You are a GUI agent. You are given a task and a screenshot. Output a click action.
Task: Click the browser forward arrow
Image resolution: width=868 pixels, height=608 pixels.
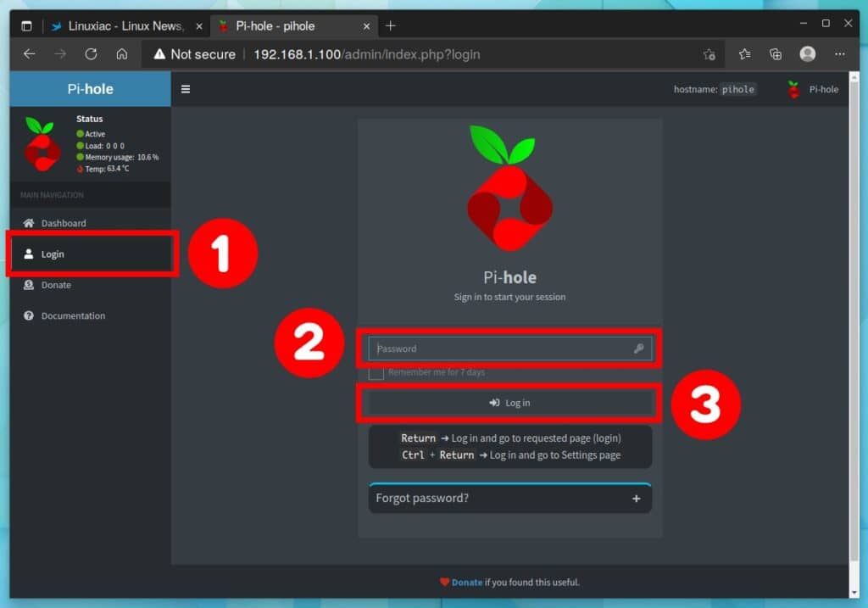pos(60,53)
